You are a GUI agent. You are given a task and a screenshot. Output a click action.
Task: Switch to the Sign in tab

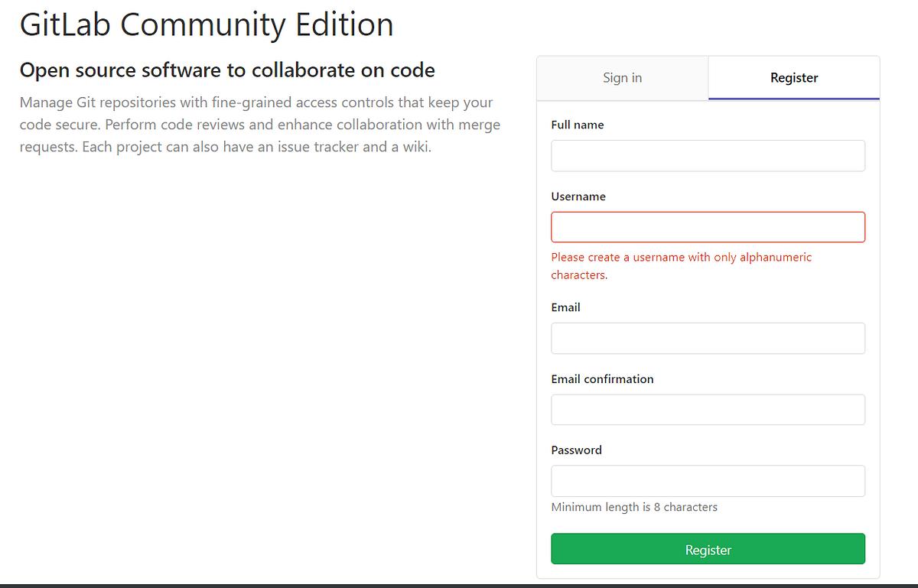point(622,78)
